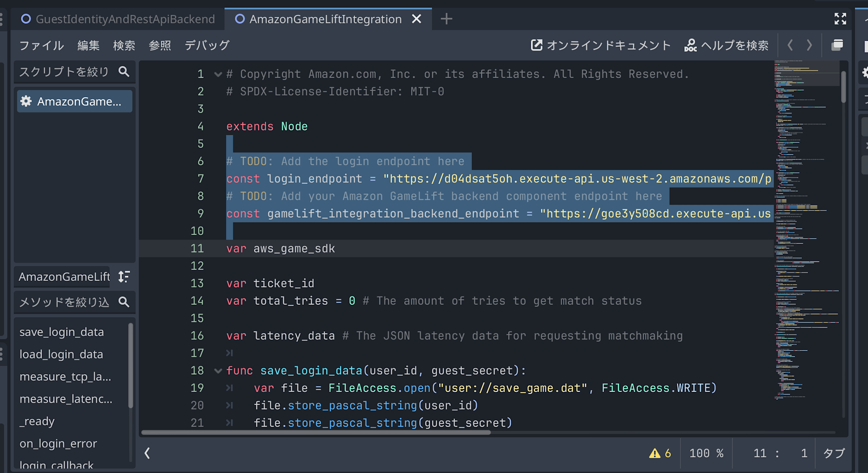Jump to measure_latenc... method

tap(66, 399)
